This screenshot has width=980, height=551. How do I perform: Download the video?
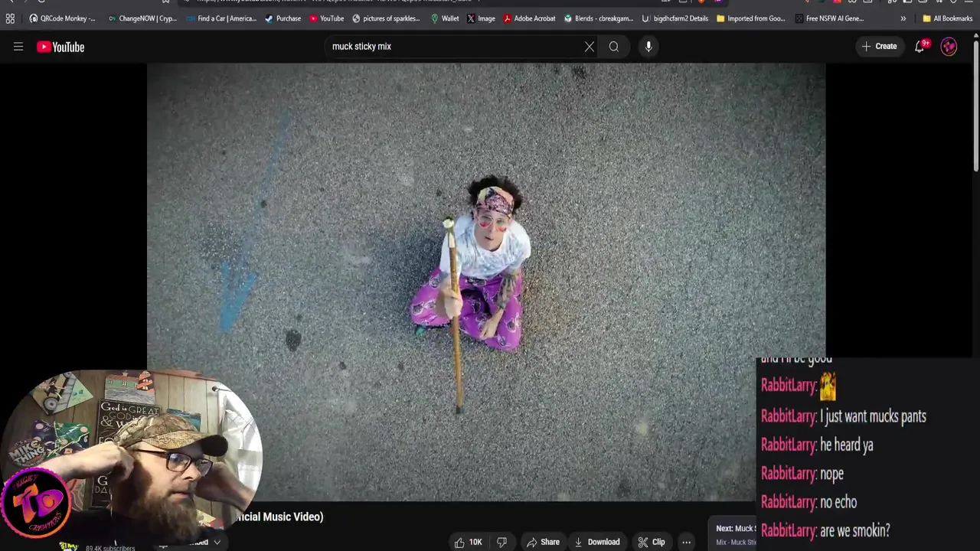coord(596,542)
